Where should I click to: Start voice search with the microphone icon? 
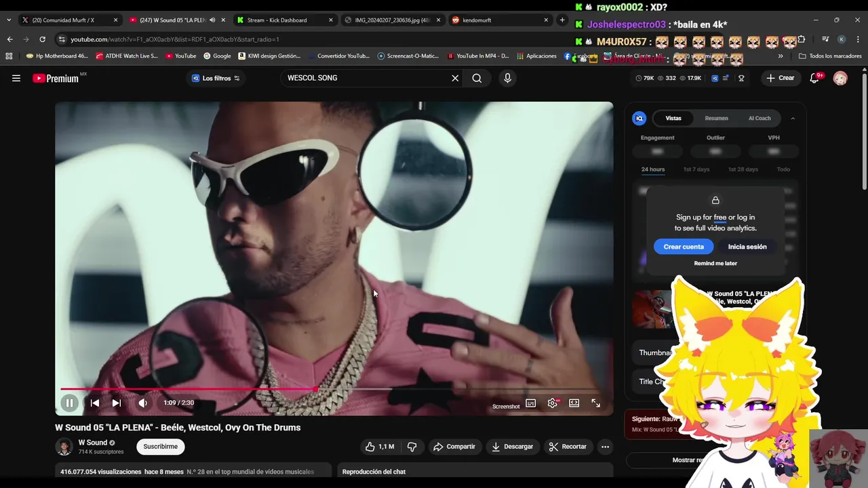coord(507,78)
